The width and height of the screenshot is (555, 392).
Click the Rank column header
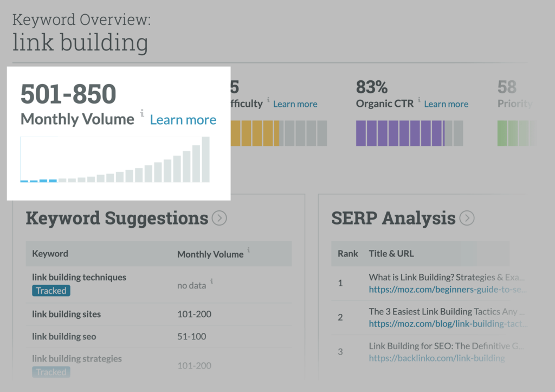[348, 253]
